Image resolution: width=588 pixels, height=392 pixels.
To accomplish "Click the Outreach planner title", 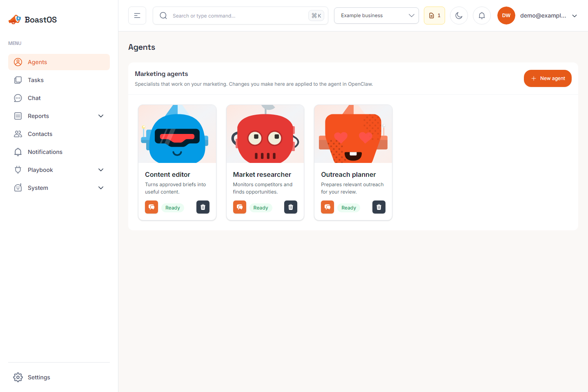I will coord(348,174).
